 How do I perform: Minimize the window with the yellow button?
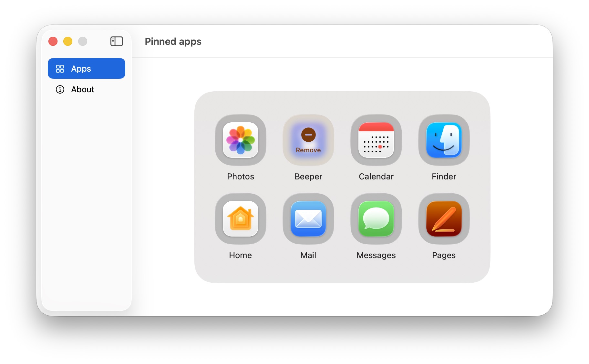(x=68, y=41)
